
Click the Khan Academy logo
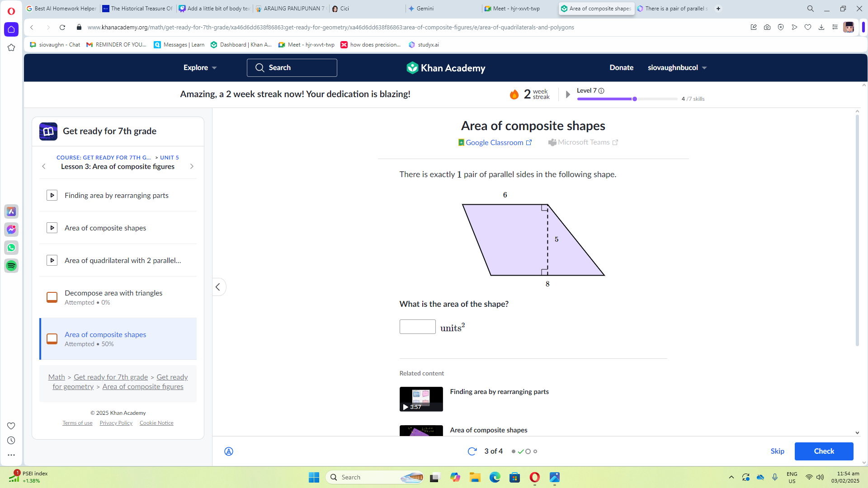click(x=446, y=68)
